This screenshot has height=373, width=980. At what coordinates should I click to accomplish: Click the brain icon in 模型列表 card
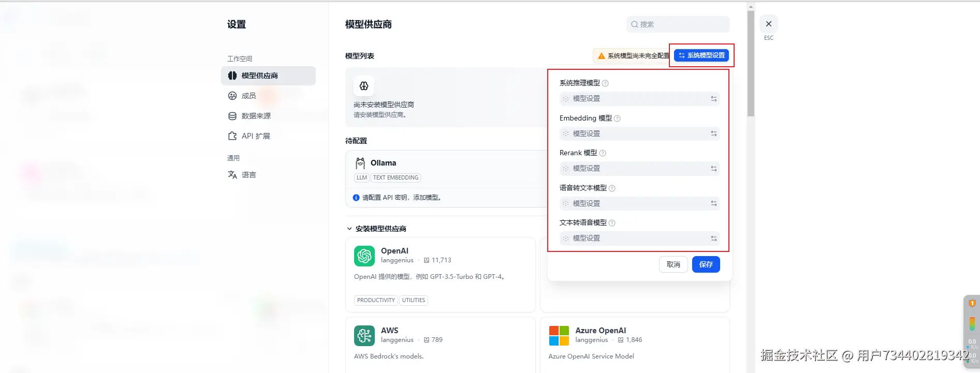coord(364,86)
